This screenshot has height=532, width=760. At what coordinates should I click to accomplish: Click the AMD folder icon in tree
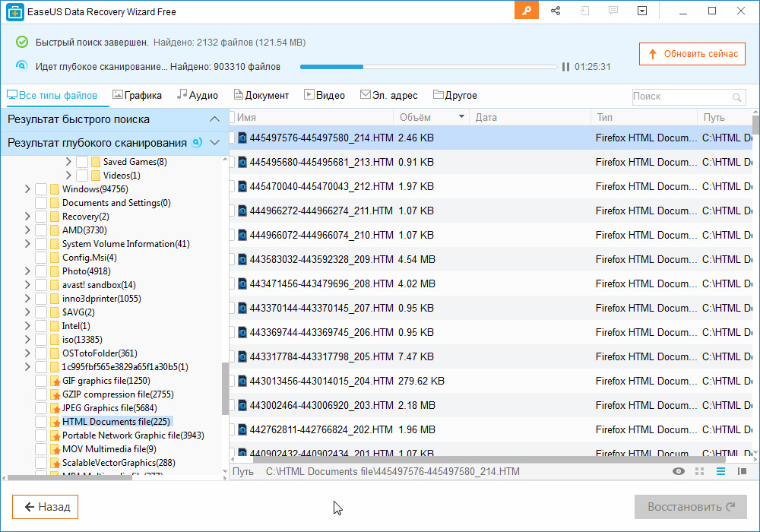pyautogui.click(x=55, y=230)
